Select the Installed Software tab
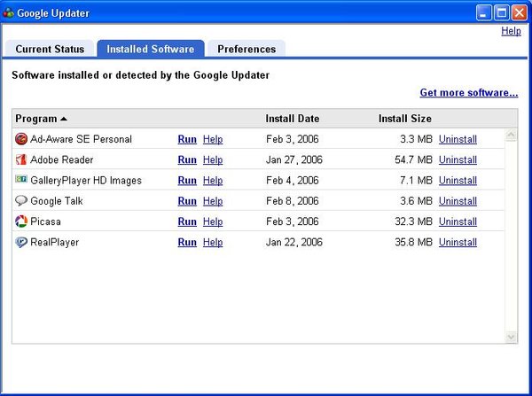The width and height of the screenshot is (532, 396). [x=151, y=49]
